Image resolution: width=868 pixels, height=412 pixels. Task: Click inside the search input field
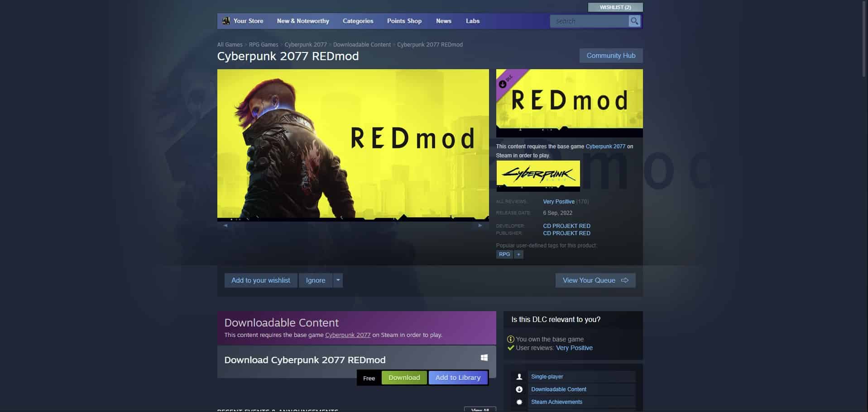coord(589,21)
